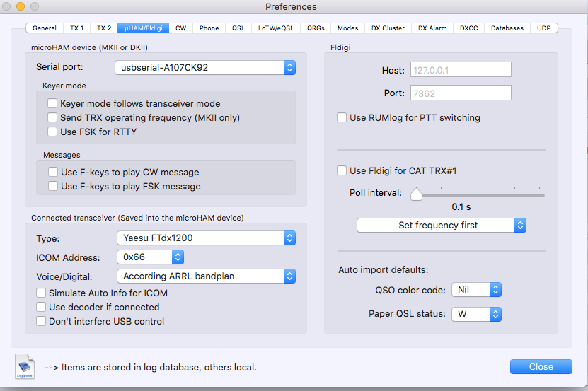Open the Set frequency first dropdown
This screenshot has height=391, width=588.
(442, 226)
